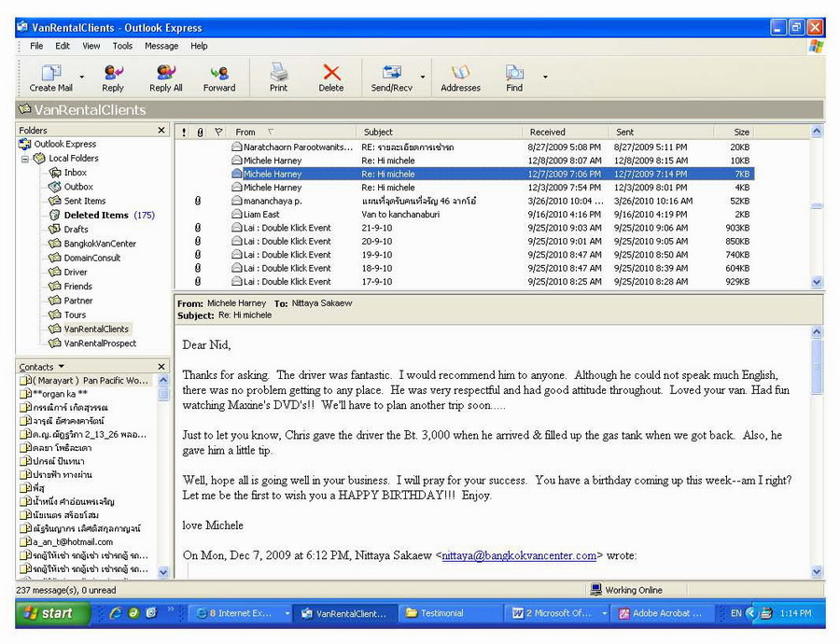Open the Sent Items folder
The image size is (840, 644).
point(77,201)
